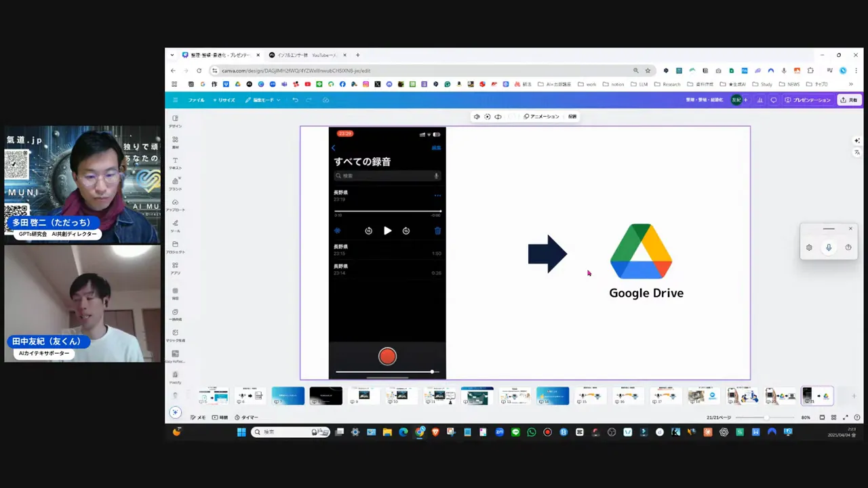The image size is (868, 488).
Task: Toggle the audio volume icon above the canvas
Action: coord(477,116)
